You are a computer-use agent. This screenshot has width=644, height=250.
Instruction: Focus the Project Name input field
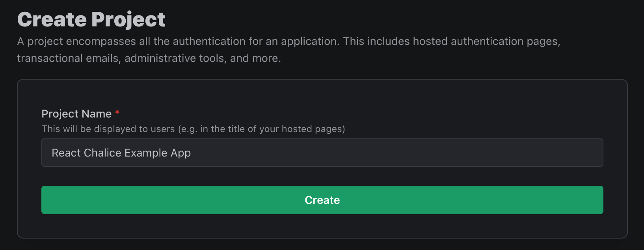point(322,153)
